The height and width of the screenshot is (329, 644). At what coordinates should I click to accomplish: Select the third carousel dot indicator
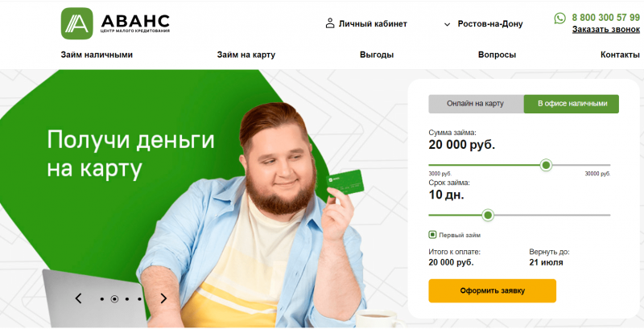coord(127,299)
